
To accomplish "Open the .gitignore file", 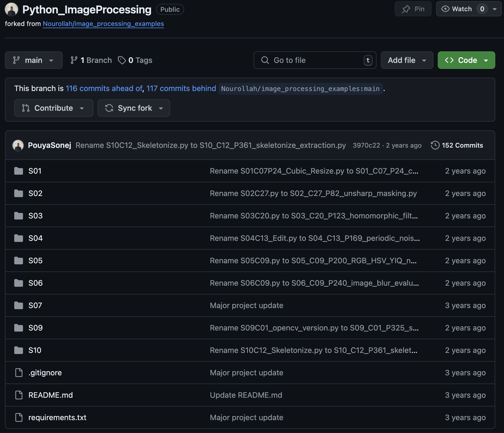I will [45, 373].
